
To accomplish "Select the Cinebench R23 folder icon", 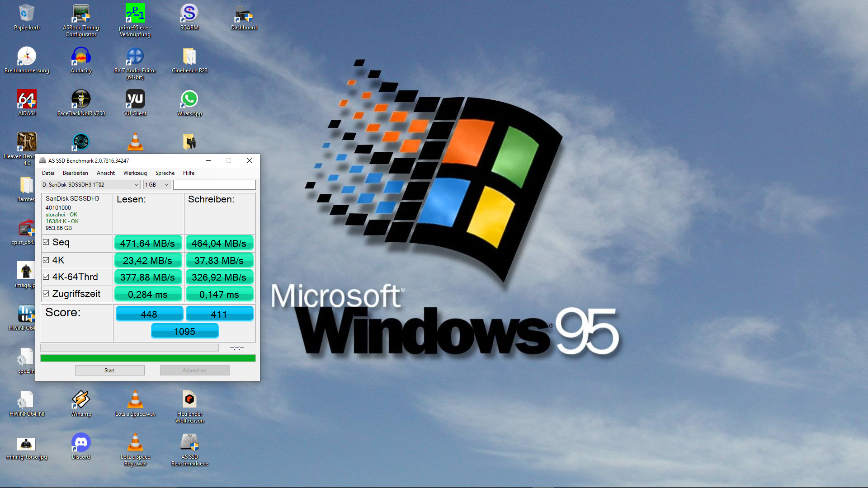I will click(x=189, y=56).
